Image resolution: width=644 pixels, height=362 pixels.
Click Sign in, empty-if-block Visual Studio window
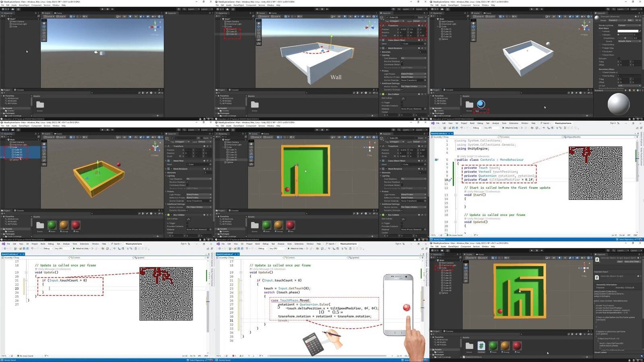[184, 244]
